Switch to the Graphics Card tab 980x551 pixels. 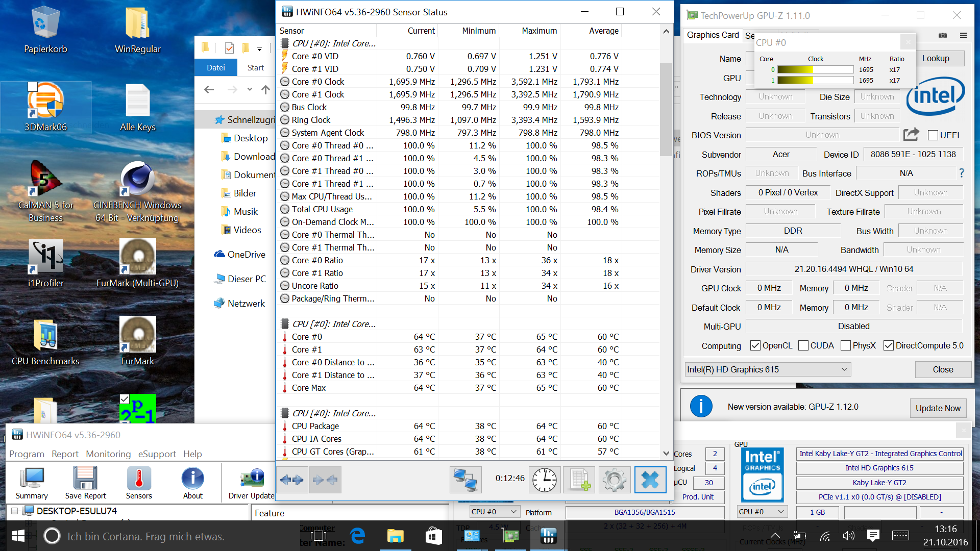tap(713, 35)
